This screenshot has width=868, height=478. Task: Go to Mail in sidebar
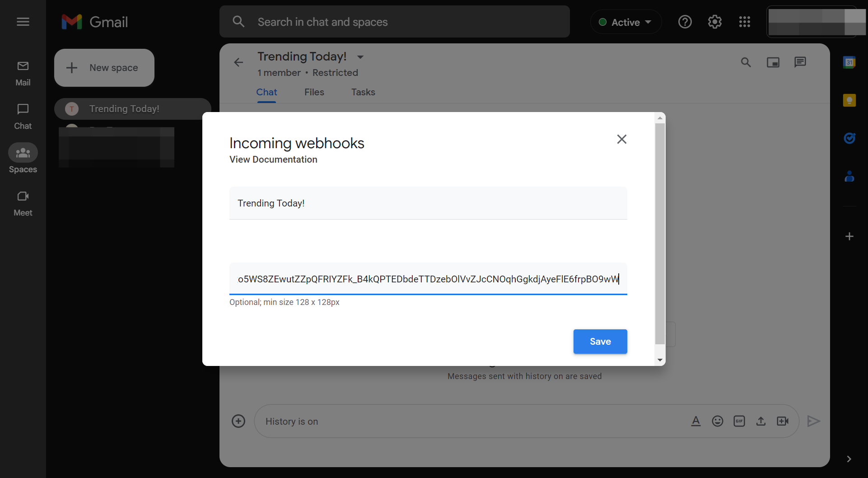(23, 74)
